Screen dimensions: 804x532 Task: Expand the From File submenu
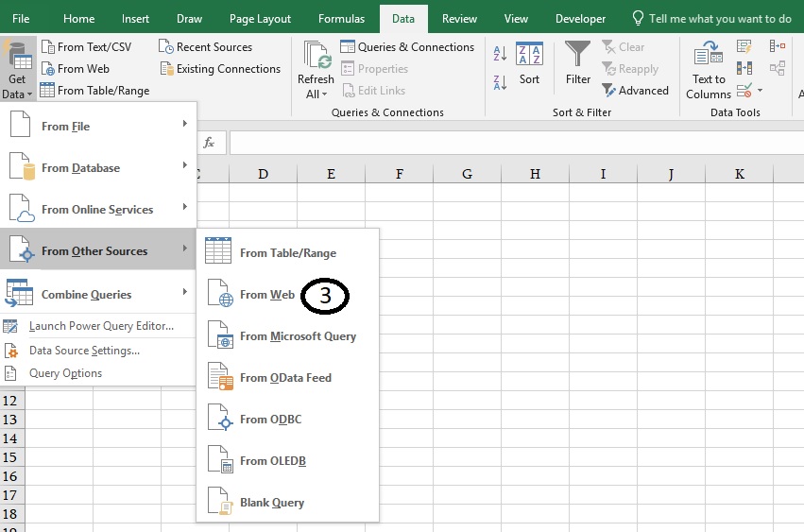click(98, 127)
